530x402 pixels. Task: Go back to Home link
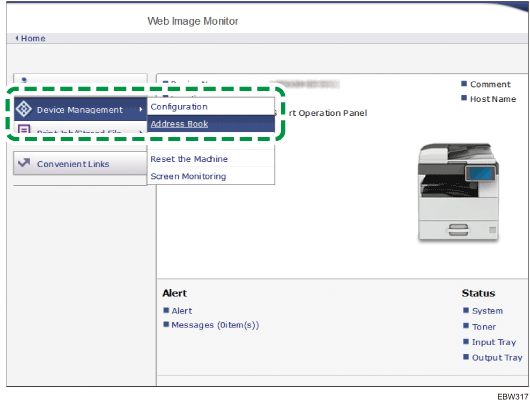point(33,39)
